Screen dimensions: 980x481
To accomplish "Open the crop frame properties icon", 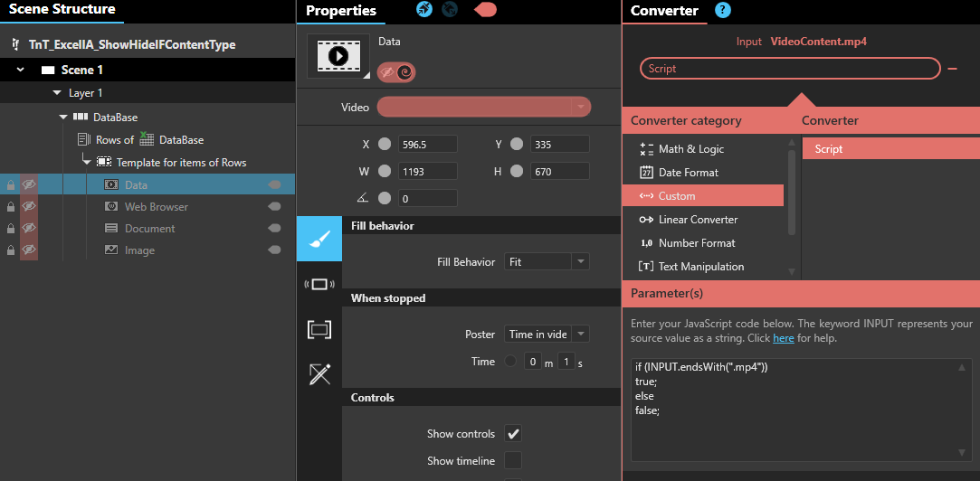I will tap(319, 329).
